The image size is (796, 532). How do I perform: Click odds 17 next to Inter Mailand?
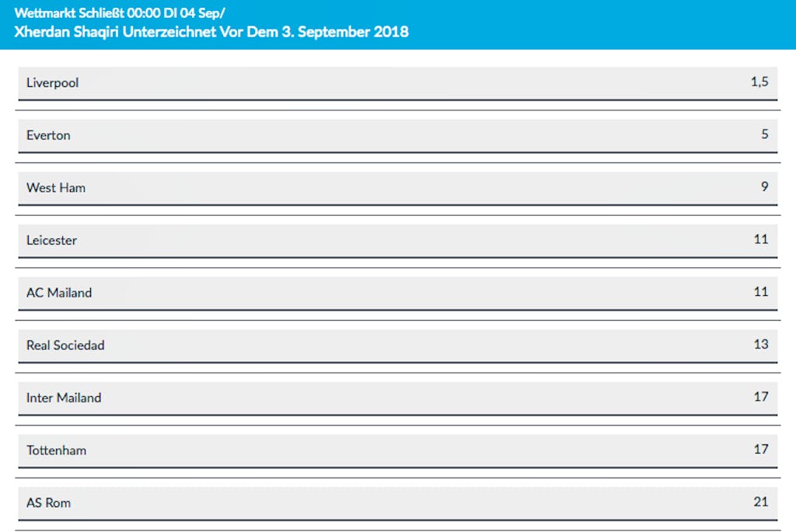[760, 397]
